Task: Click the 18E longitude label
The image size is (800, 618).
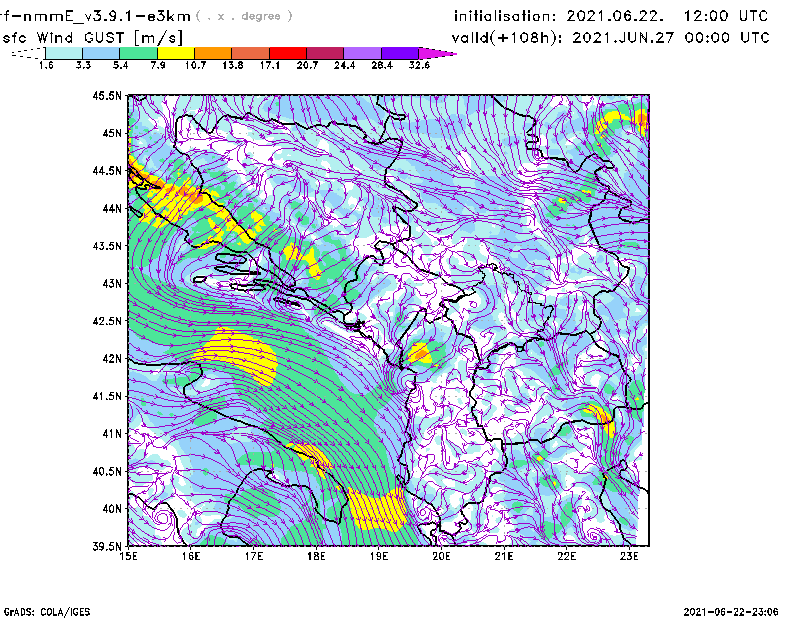Action: [x=316, y=556]
